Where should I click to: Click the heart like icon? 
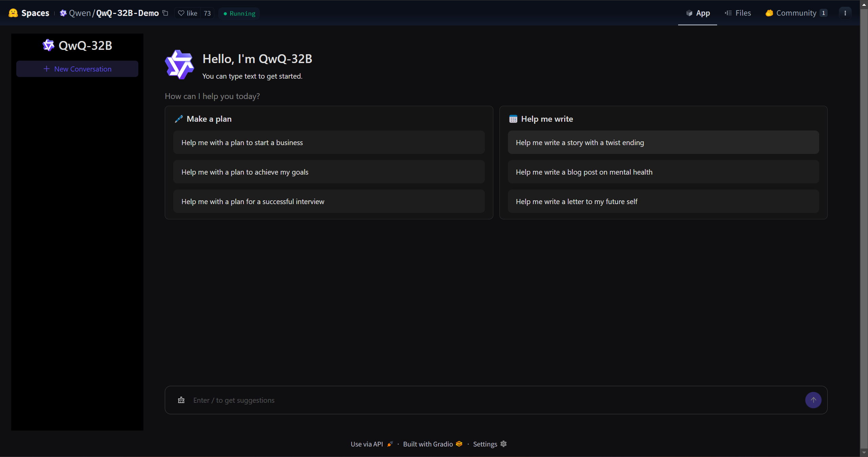pos(181,13)
